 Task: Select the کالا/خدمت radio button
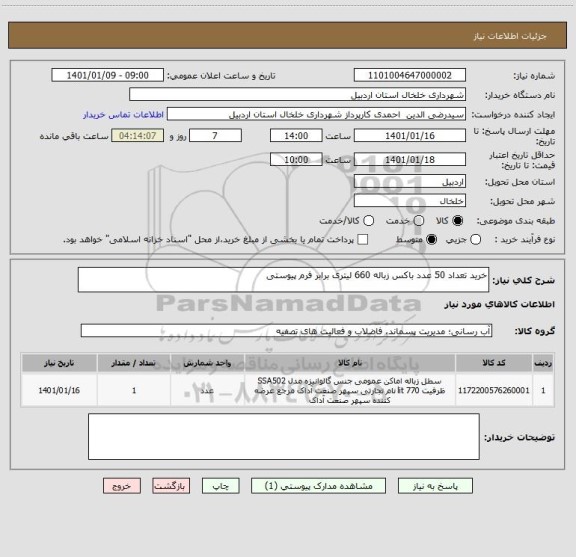[x=368, y=220]
